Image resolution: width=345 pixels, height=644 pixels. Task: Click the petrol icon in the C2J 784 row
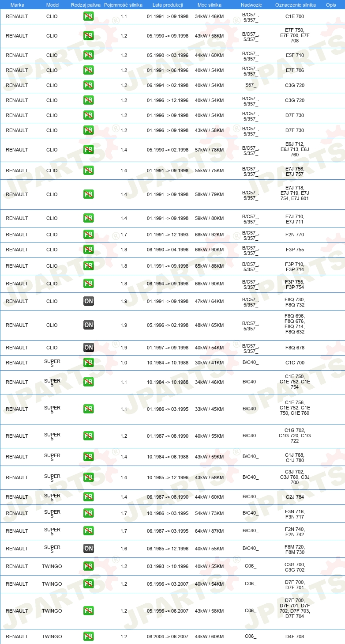pyautogui.click(x=89, y=497)
